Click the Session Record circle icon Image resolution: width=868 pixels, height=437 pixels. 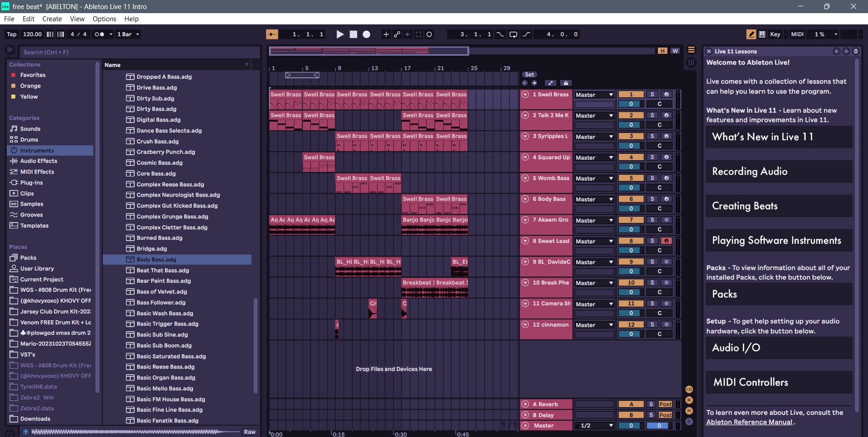pos(429,34)
